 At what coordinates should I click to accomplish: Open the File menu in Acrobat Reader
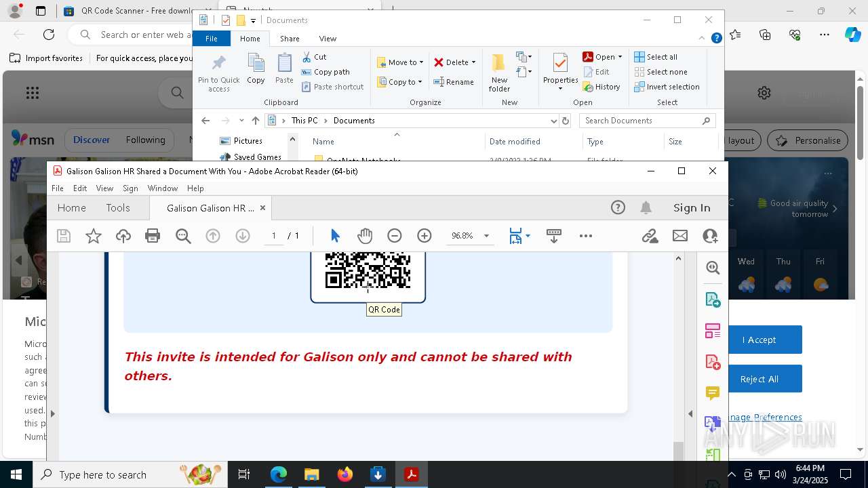click(x=58, y=188)
